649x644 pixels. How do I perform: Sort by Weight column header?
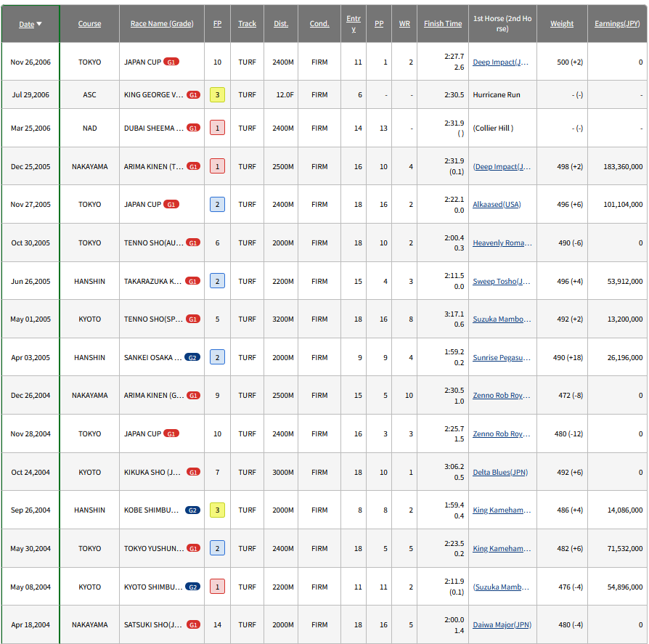pyautogui.click(x=562, y=23)
